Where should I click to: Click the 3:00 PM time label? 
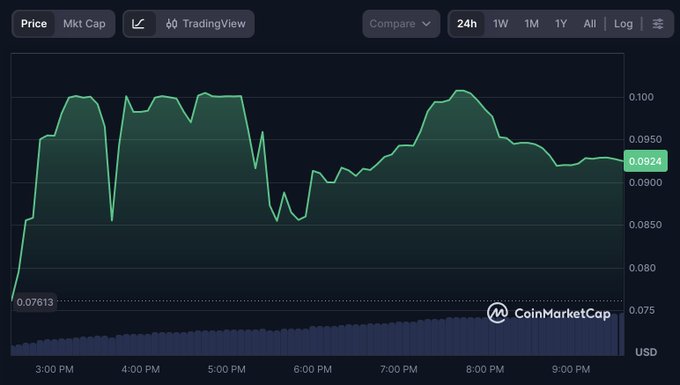[54, 369]
